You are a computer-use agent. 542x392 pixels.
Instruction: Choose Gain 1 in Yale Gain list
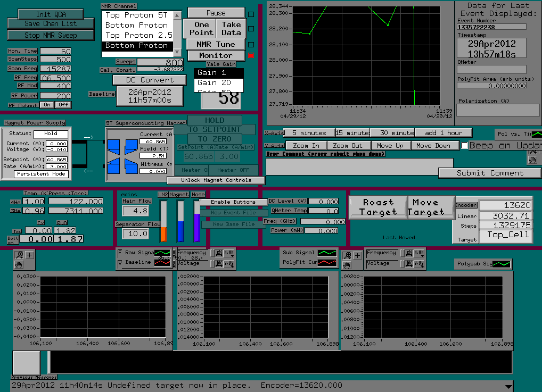point(219,72)
